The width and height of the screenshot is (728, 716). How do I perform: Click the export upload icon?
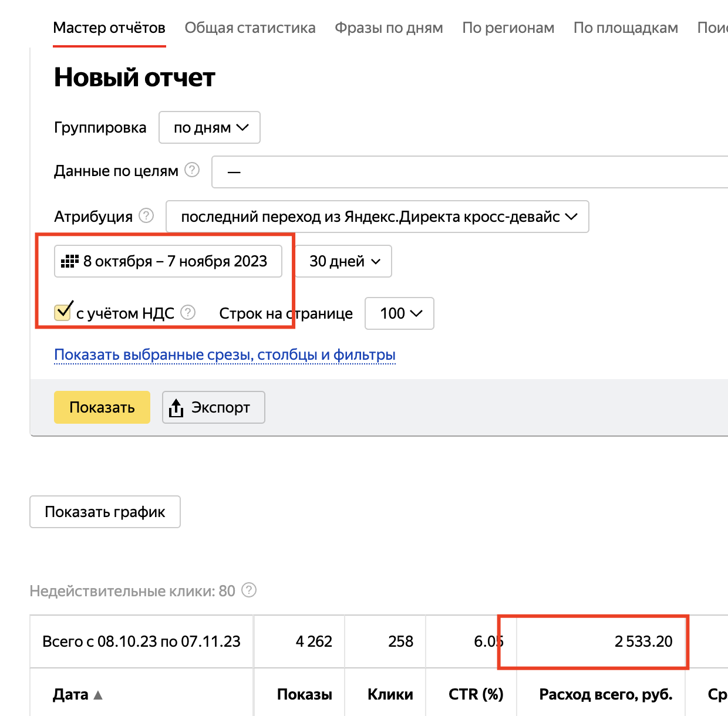pyautogui.click(x=176, y=407)
